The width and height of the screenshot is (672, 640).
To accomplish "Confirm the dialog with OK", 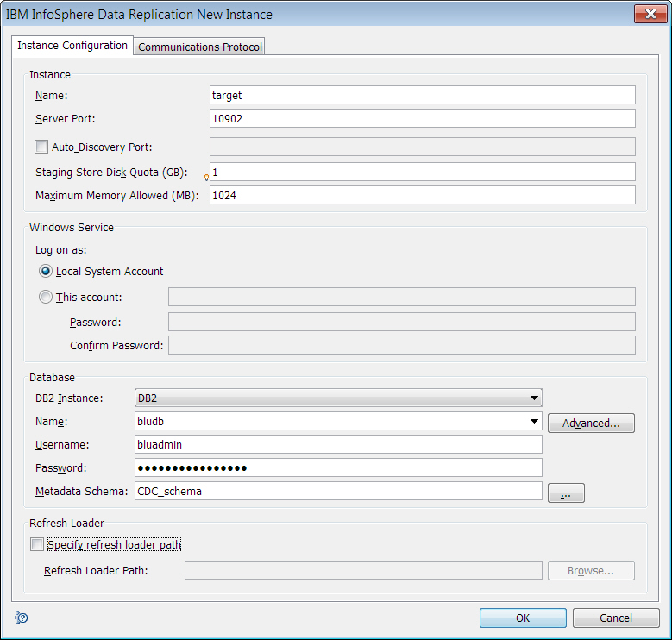I will click(x=523, y=618).
